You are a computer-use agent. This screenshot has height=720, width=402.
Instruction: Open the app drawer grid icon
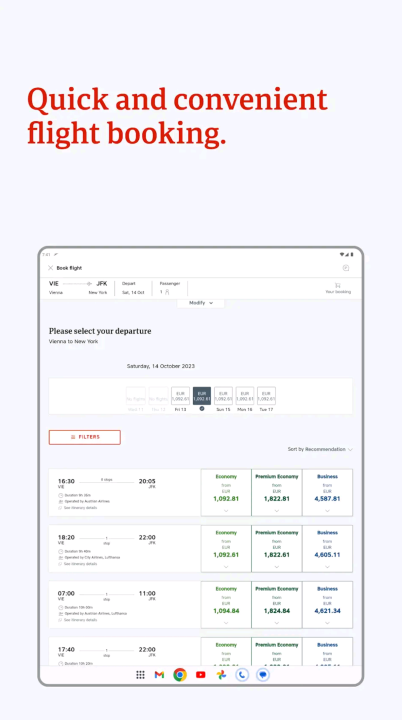[140, 675]
